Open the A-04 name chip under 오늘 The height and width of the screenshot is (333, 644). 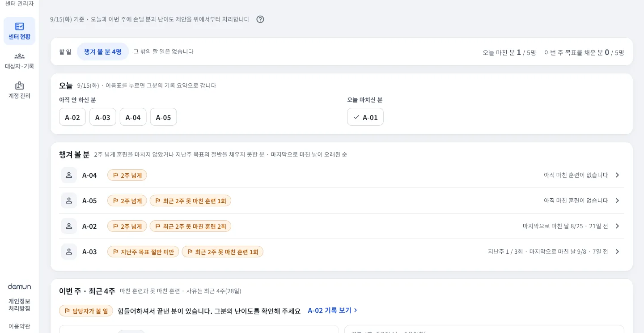point(133,117)
